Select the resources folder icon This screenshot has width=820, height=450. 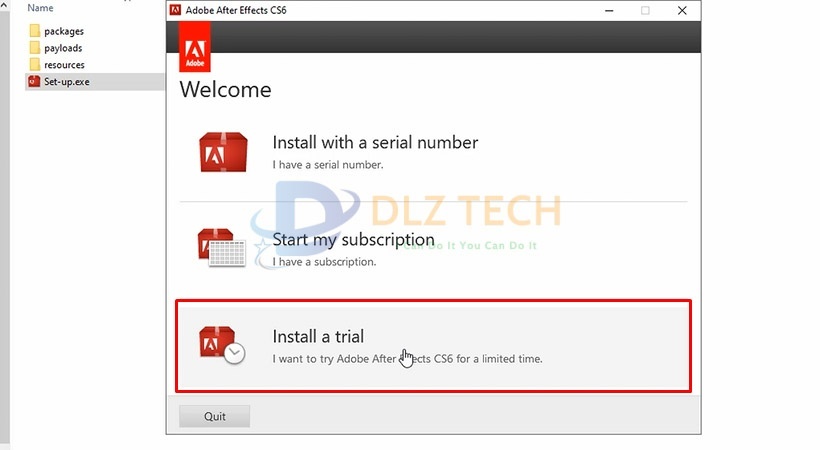pos(35,64)
